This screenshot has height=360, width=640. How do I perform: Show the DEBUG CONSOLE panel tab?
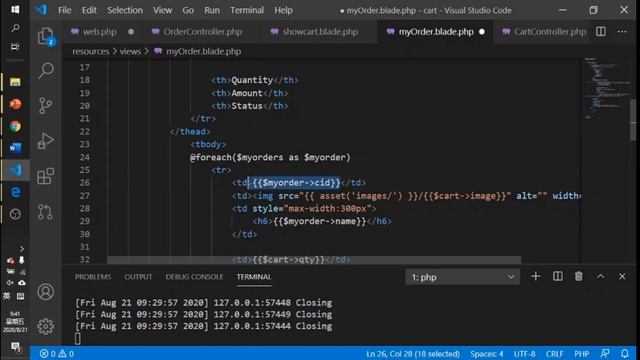pyautogui.click(x=194, y=277)
